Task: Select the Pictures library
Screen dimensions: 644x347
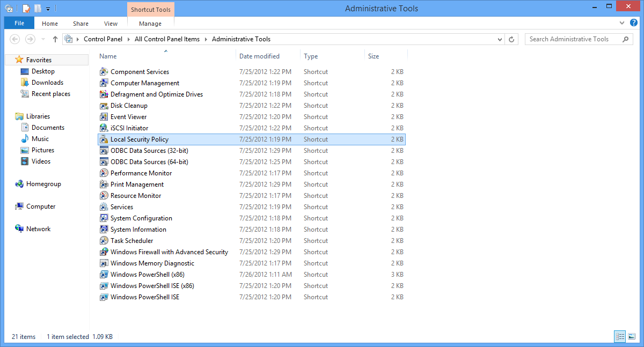Action: pyautogui.click(x=43, y=150)
